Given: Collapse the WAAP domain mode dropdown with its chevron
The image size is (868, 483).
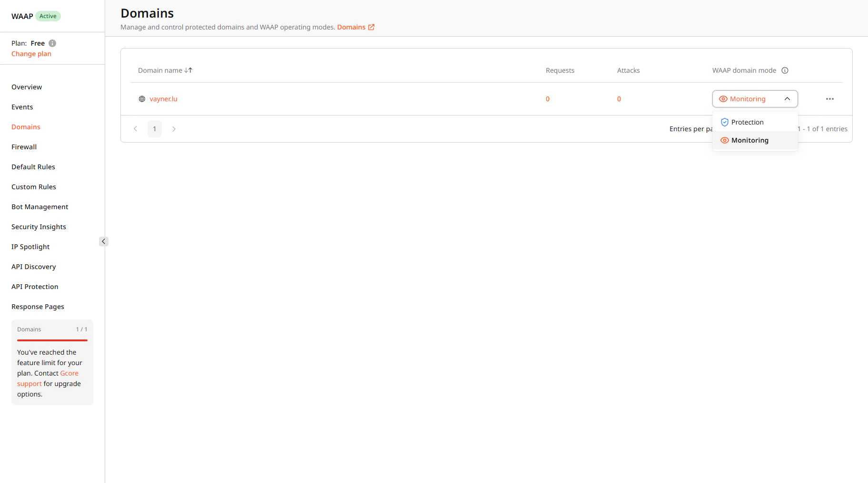Looking at the screenshot, I should click(788, 98).
